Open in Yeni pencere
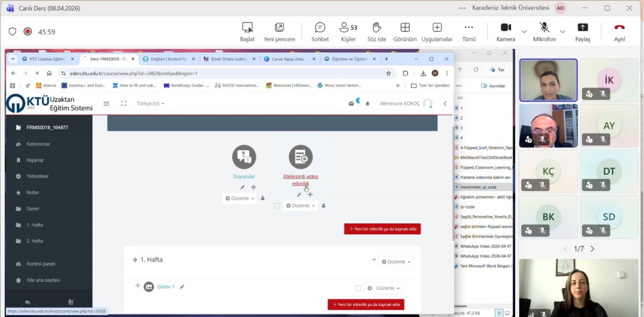This screenshot has height=317, width=644. (x=279, y=32)
